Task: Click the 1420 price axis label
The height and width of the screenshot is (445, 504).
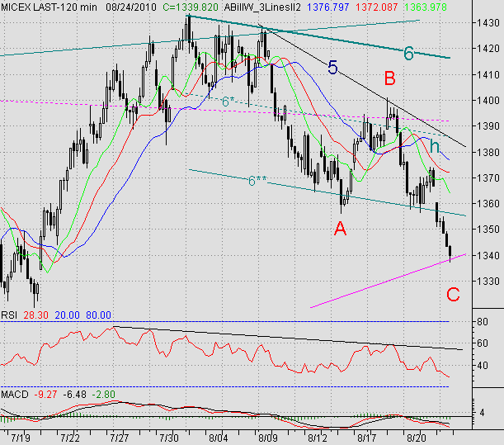Action: (x=488, y=49)
